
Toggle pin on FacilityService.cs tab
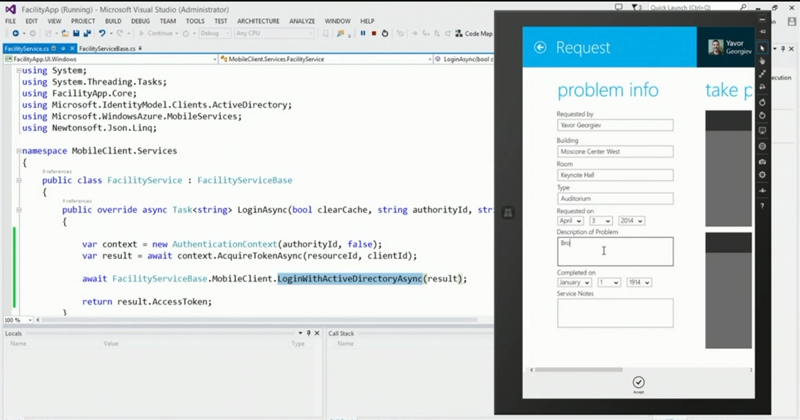point(63,48)
